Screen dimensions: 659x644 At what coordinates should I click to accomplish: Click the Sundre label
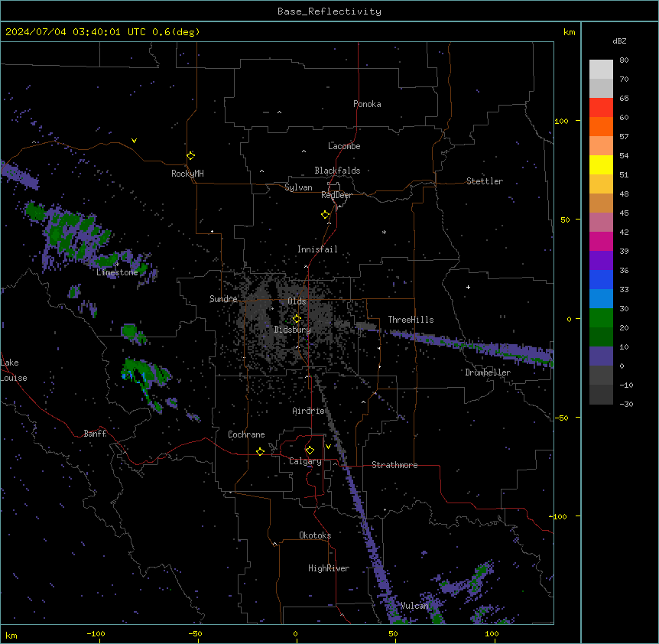pos(223,299)
